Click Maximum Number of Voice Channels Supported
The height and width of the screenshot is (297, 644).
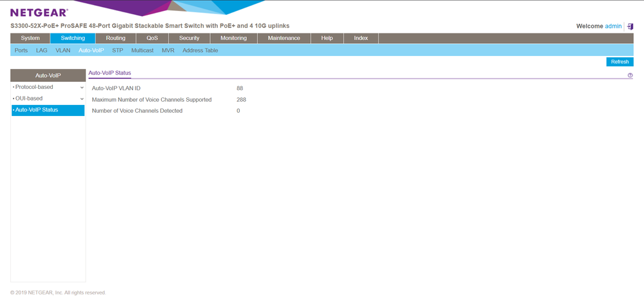pos(152,100)
